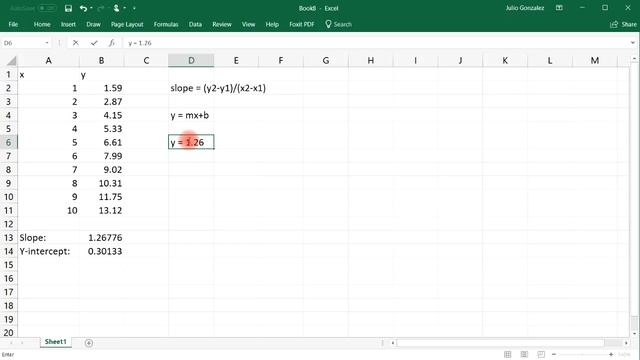Click vertical scrollbar down arrow
This screenshot has width=640, height=360.
click(x=634, y=333)
